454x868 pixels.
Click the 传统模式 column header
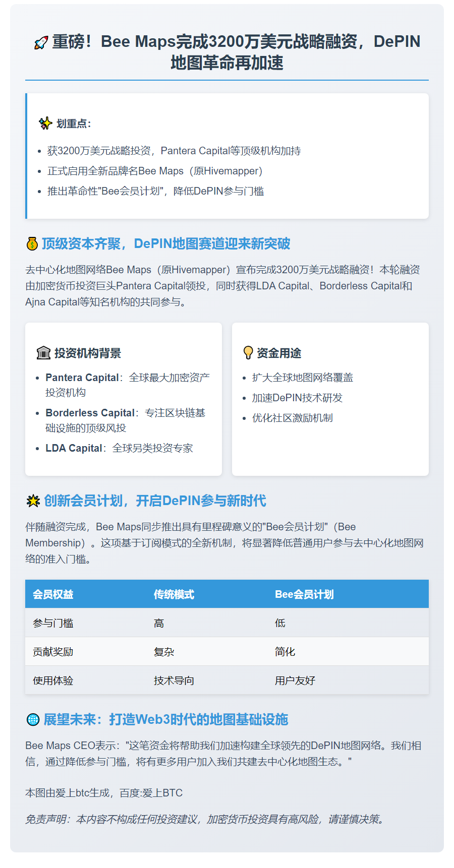coord(207,594)
